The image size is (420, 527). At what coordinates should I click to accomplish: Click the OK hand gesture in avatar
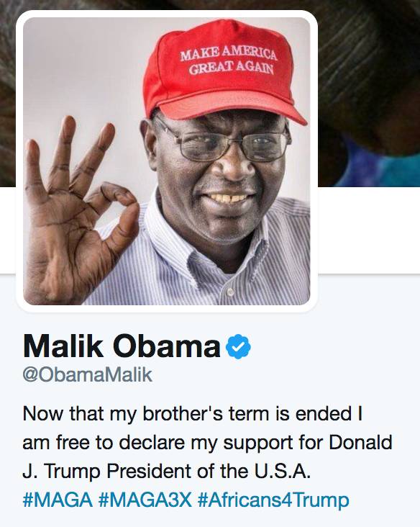tap(79, 208)
